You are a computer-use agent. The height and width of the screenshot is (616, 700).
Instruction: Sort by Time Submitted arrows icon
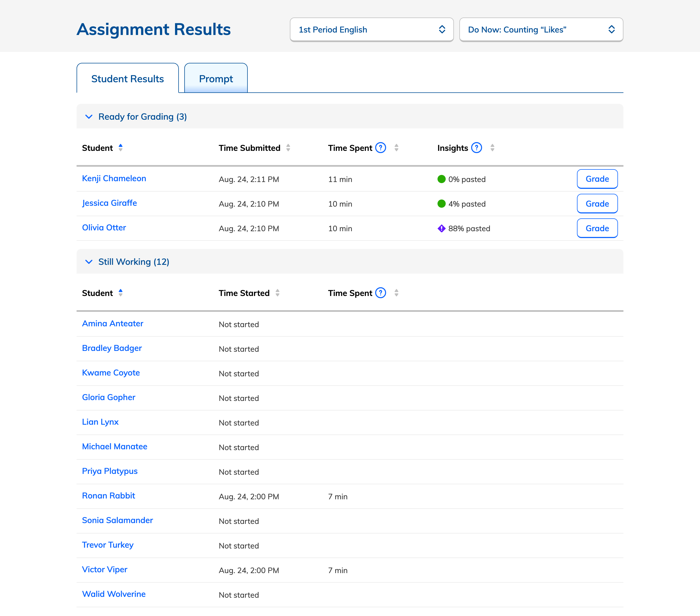tap(288, 148)
